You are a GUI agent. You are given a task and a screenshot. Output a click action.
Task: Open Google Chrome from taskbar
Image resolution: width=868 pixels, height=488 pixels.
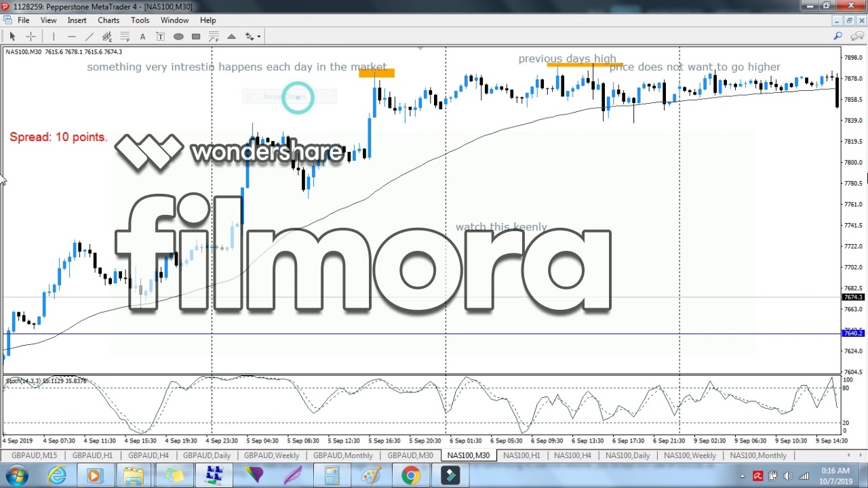(x=410, y=476)
